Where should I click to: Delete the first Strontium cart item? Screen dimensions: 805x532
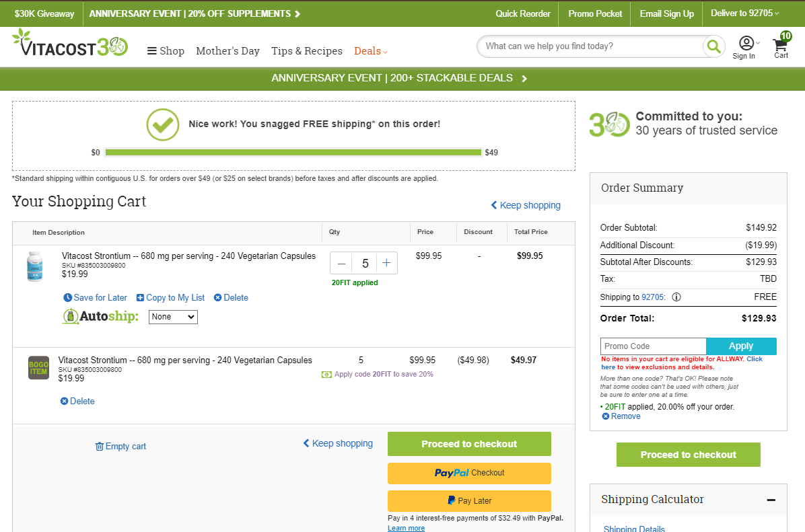[231, 297]
